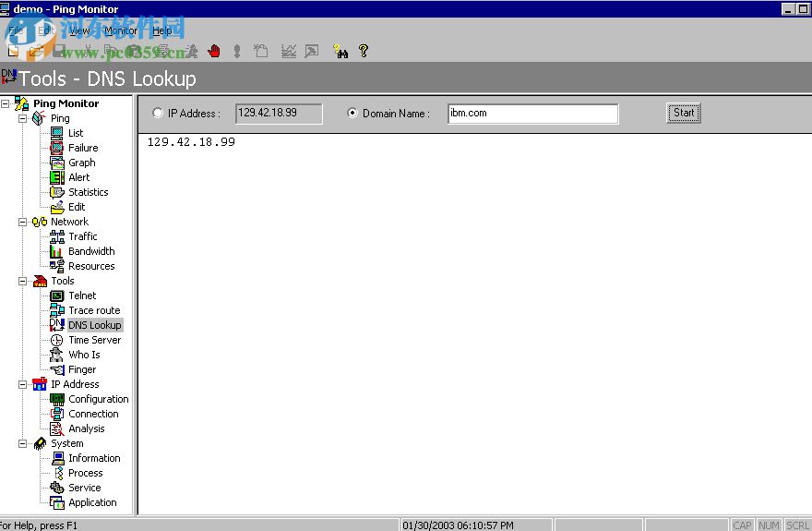Open the Help menu
Viewport: 812px width, 531px height.
click(x=162, y=30)
